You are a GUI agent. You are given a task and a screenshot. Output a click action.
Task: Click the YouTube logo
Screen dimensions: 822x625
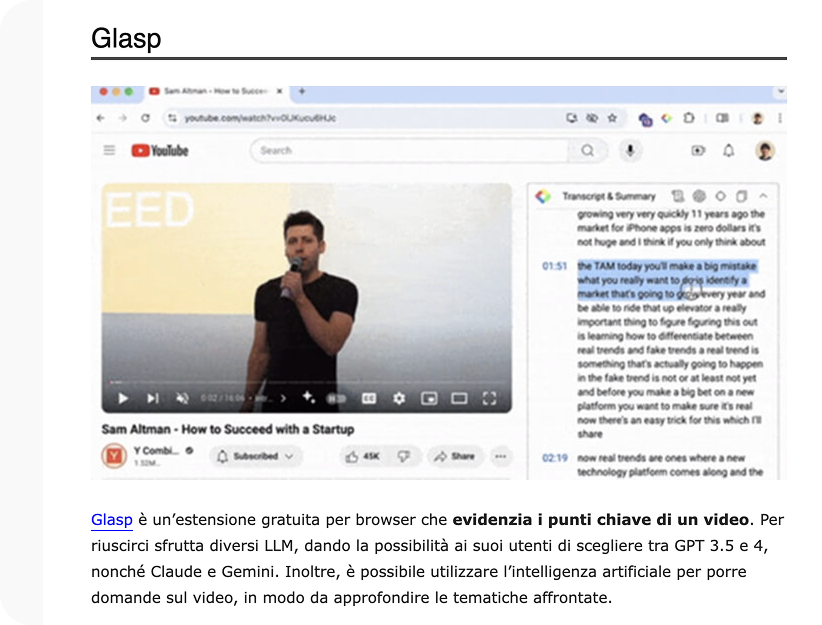click(x=160, y=150)
